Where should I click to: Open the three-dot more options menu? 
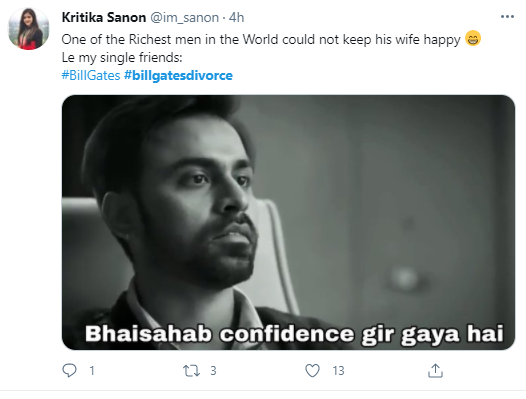pos(507,17)
